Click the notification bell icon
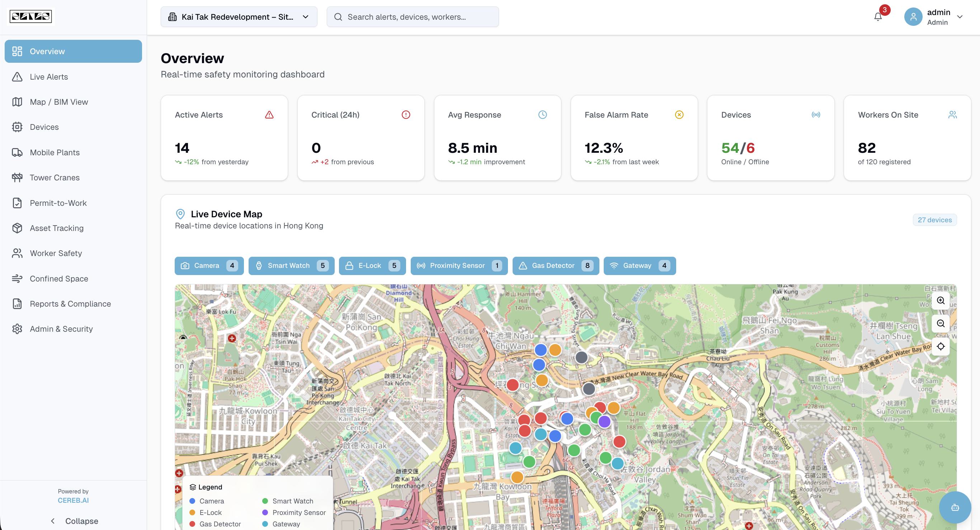The image size is (980, 530). [x=878, y=17]
